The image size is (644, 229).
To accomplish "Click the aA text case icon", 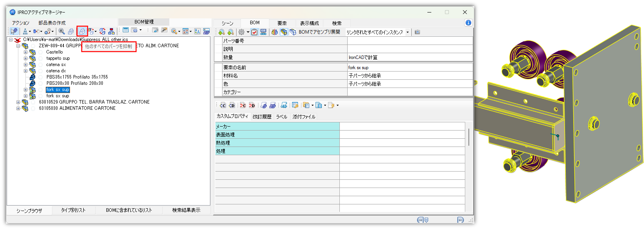I will click(x=197, y=31).
